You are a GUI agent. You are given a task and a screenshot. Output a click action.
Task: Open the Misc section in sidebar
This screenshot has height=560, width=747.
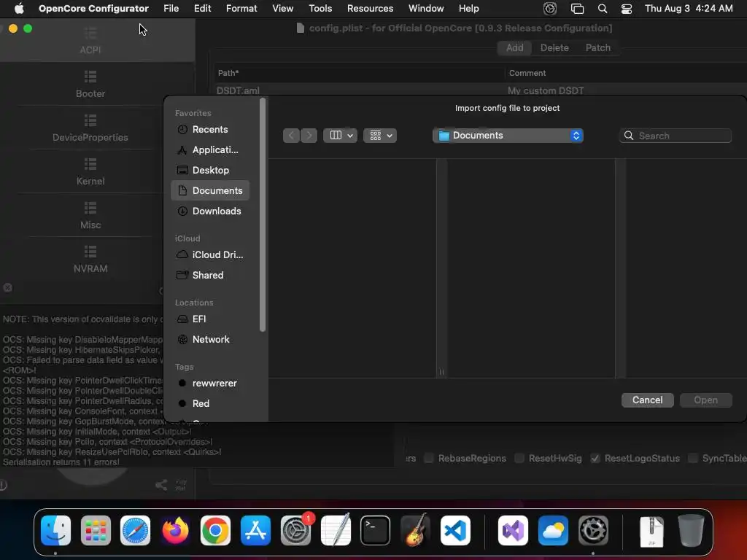(90, 215)
